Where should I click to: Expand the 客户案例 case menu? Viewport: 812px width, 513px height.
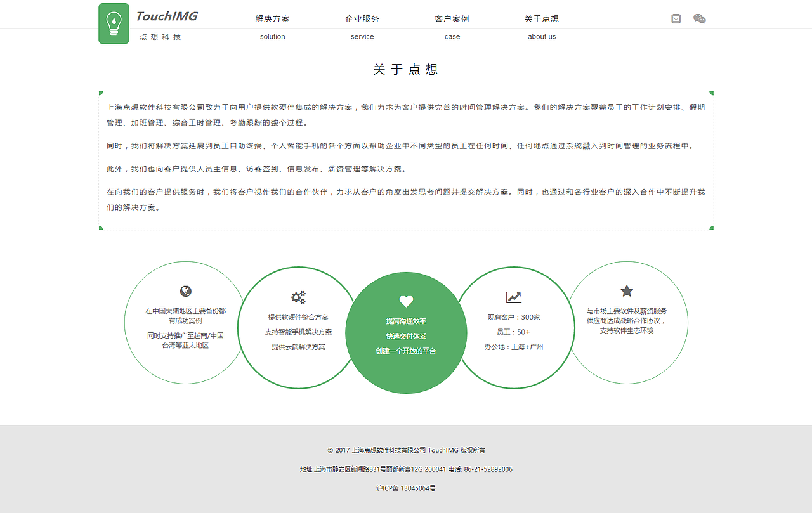click(x=452, y=18)
